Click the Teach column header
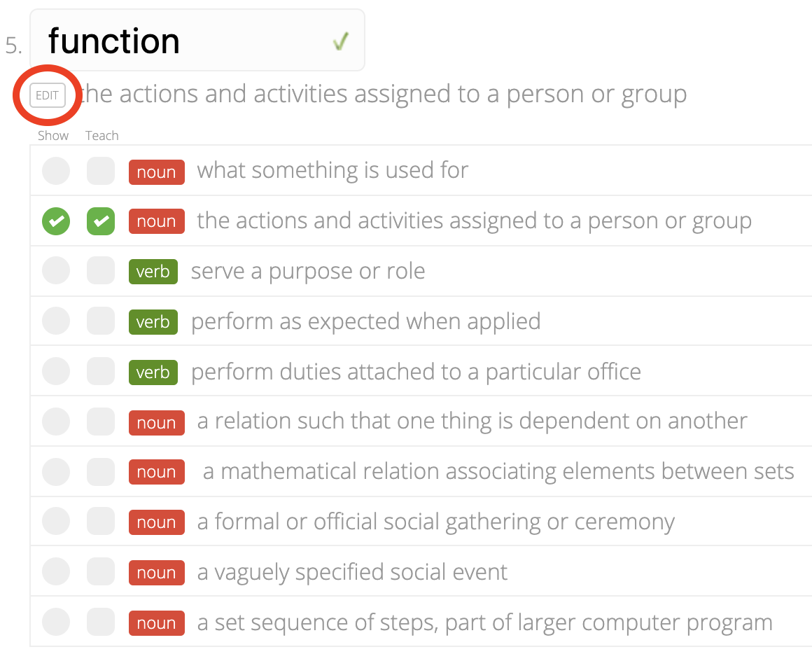Image resolution: width=812 pixels, height=661 pixels. coord(101,135)
